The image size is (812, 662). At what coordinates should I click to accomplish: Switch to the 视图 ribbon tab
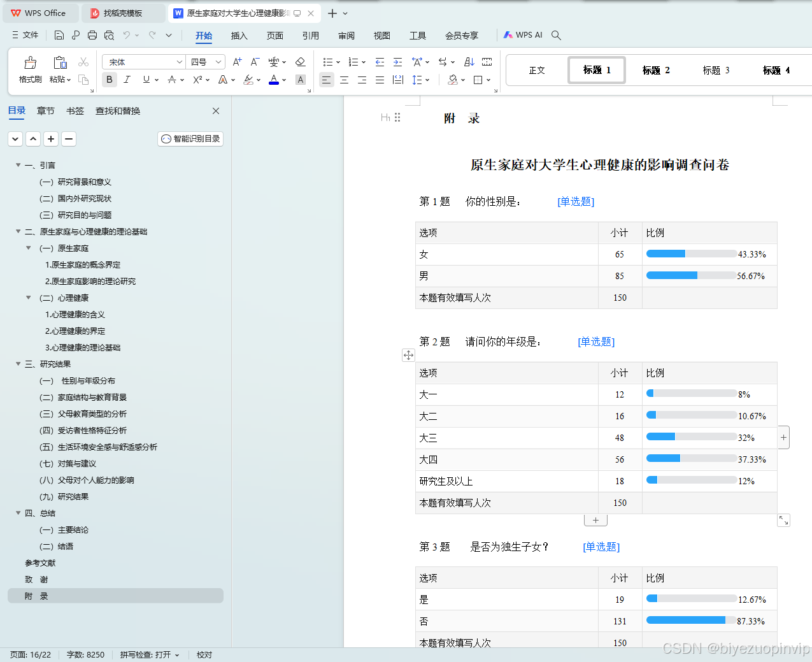point(381,36)
